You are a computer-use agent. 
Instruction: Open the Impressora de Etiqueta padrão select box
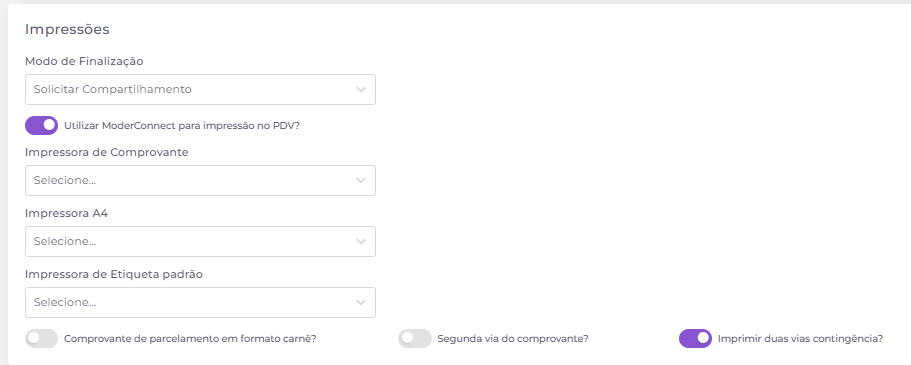coord(200,302)
